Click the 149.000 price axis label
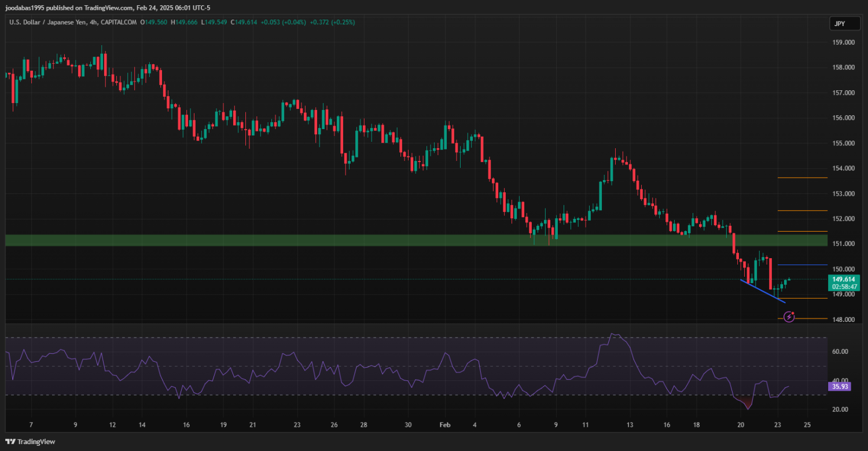 click(844, 294)
